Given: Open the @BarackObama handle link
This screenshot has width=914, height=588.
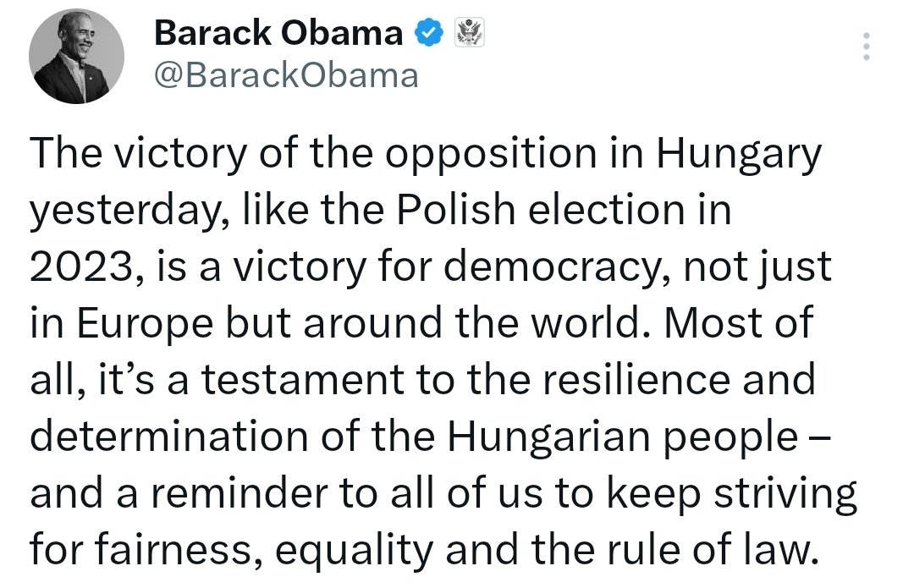Looking at the screenshot, I should coord(286,75).
